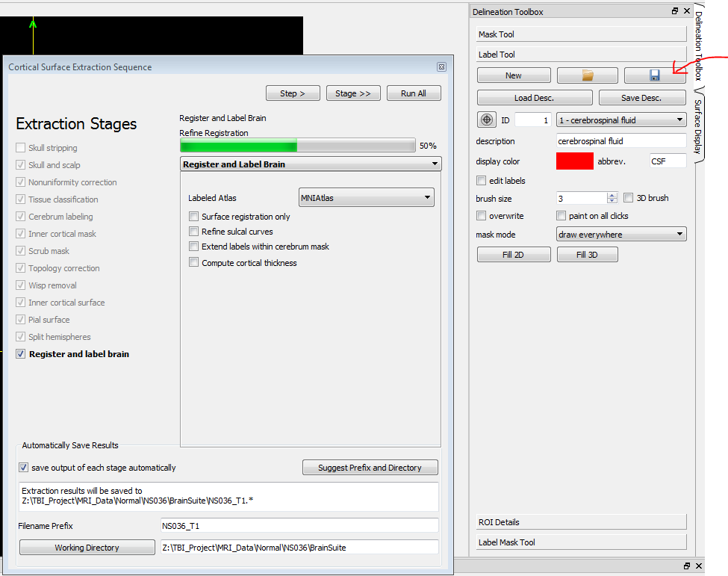Click the label ID input field
This screenshot has height=576, width=728.
point(533,120)
